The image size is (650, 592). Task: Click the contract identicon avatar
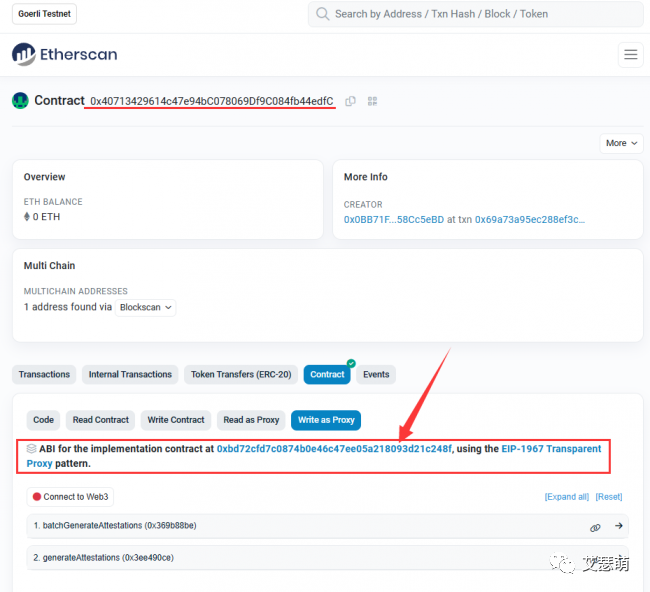coord(20,100)
